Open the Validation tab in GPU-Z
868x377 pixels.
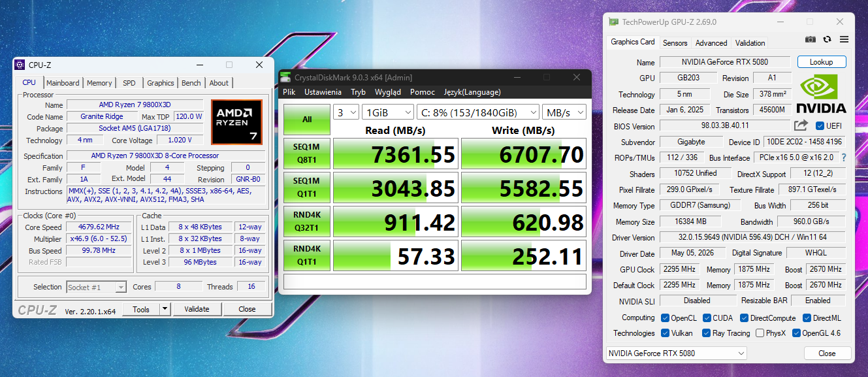pos(750,43)
